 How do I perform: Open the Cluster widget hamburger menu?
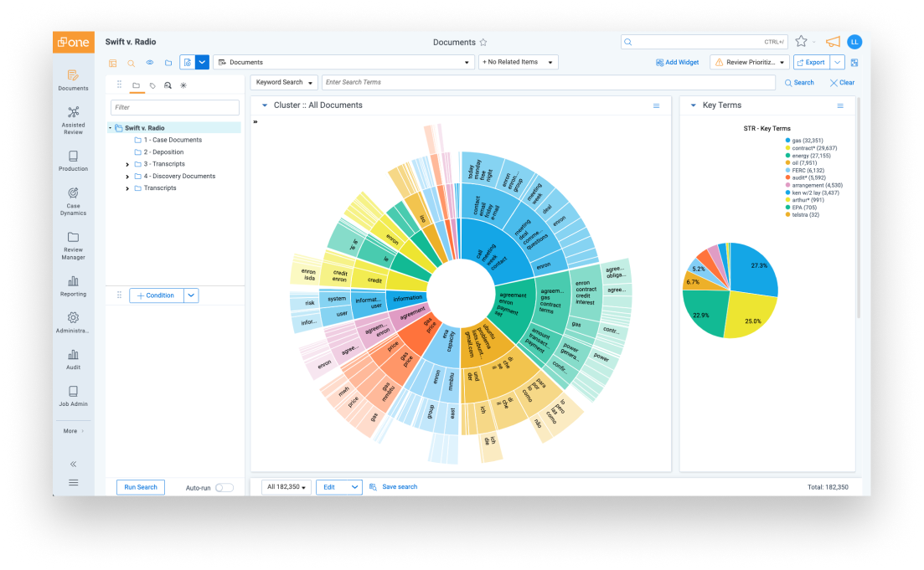656,105
